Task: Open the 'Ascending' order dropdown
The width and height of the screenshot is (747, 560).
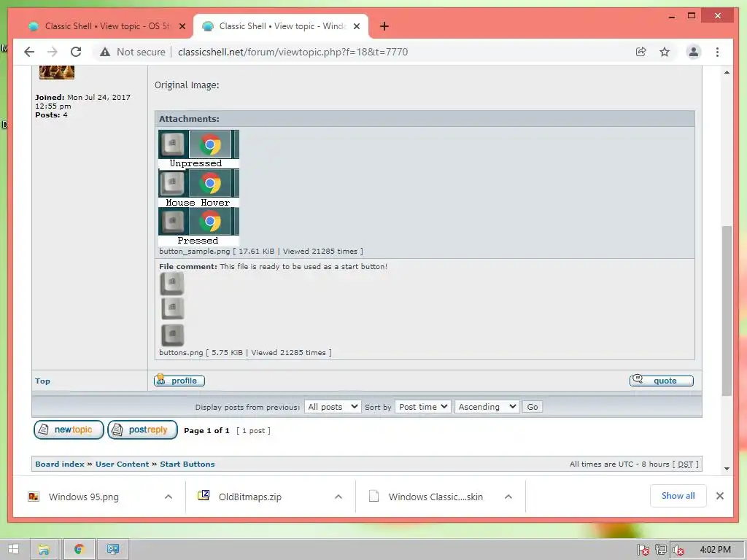Action: pos(487,407)
